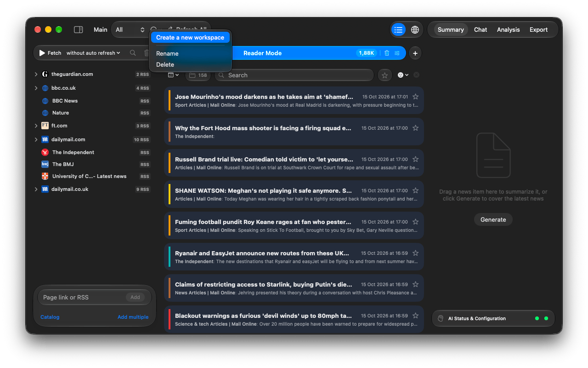Click ft.com FT logo icon
The image size is (588, 368).
[45, 126]
